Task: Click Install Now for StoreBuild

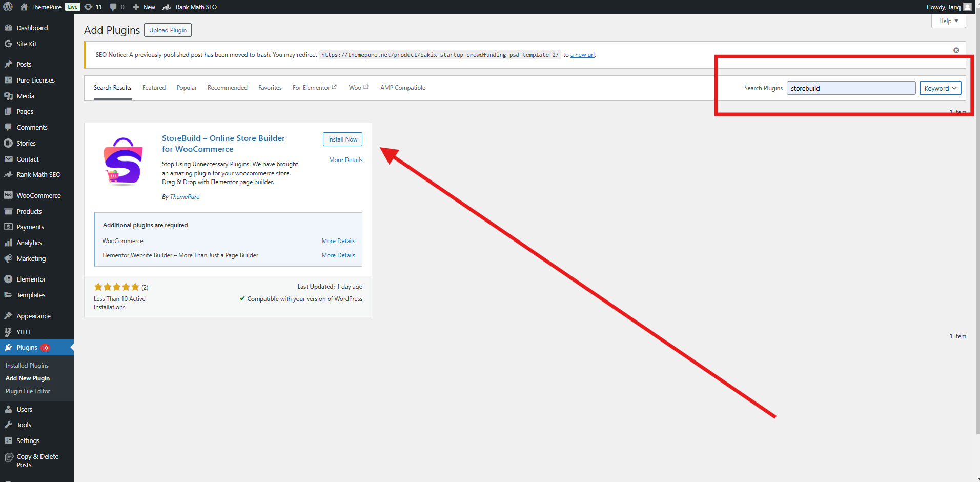Action: tap(342, 139)
